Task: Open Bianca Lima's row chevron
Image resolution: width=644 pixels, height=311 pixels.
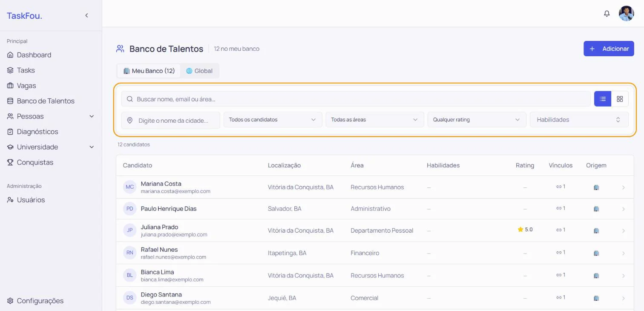Action: [624, 276]
